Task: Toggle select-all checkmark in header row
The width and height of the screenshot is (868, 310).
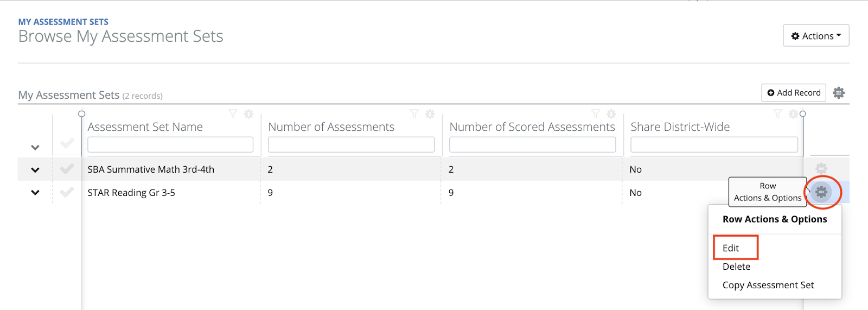Action: pyautogui.click(x=67, y=143)
